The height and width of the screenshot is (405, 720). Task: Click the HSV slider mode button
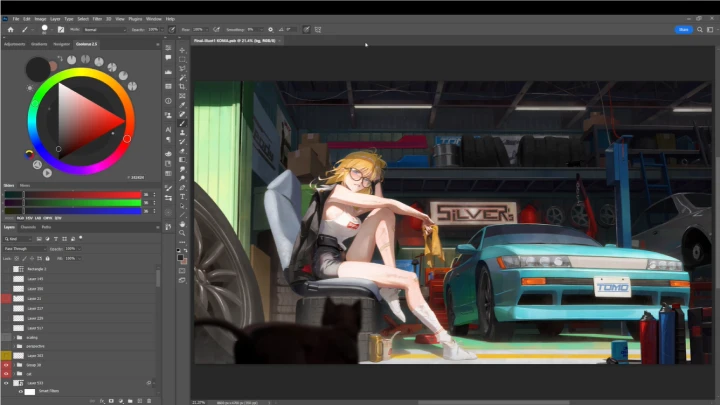(x=29, y=218)
